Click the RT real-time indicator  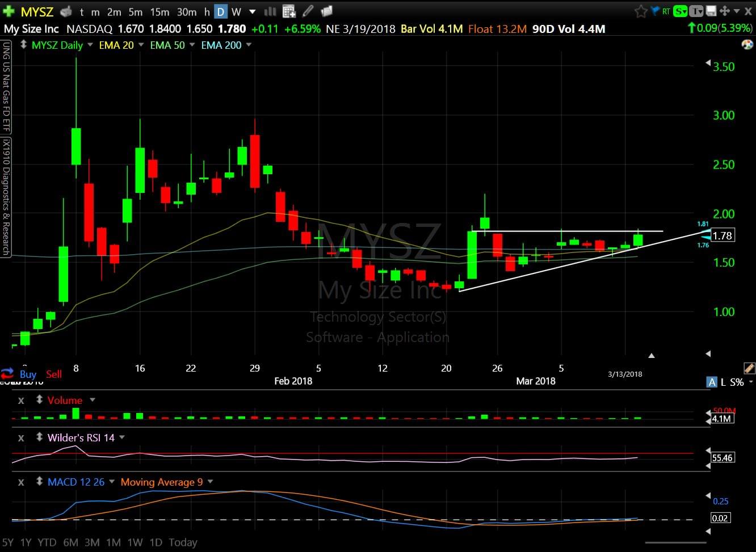(x=665, y=11)
